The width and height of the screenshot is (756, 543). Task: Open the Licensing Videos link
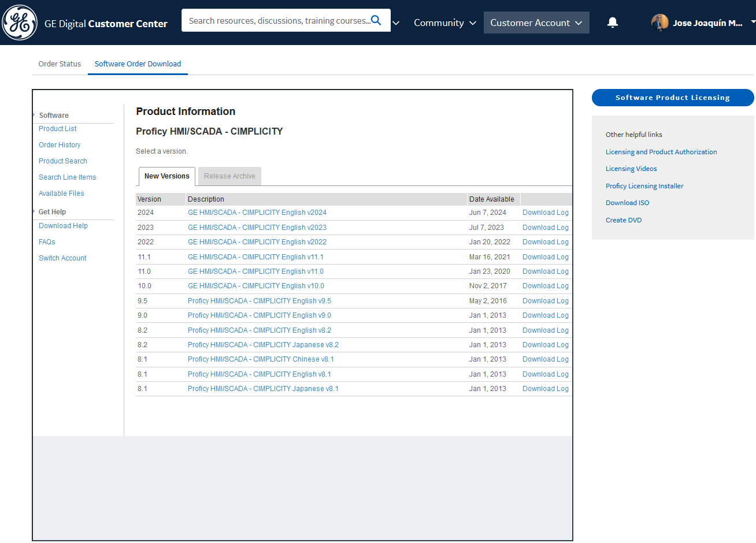(x=631, y=169)
